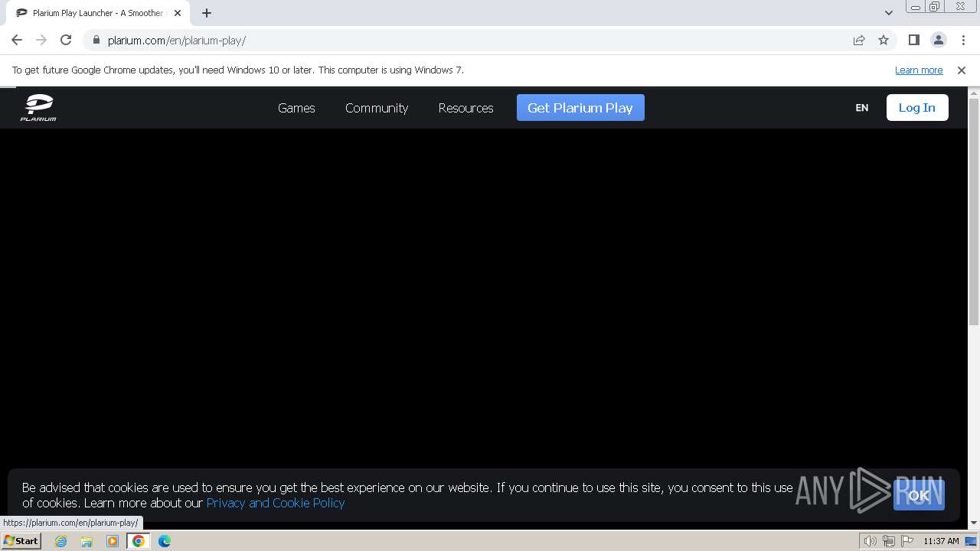
Task: Change language with EN selector
Action: [862, 108]
